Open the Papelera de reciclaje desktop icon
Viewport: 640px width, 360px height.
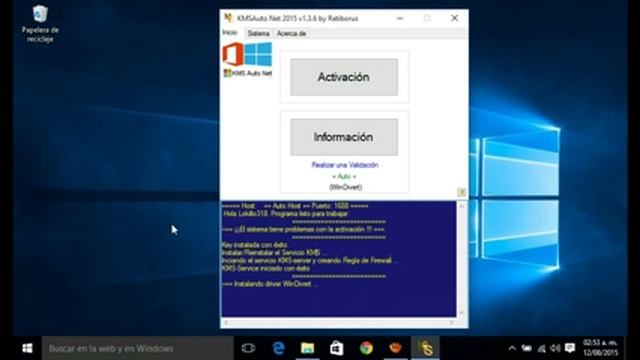[40, 24]
